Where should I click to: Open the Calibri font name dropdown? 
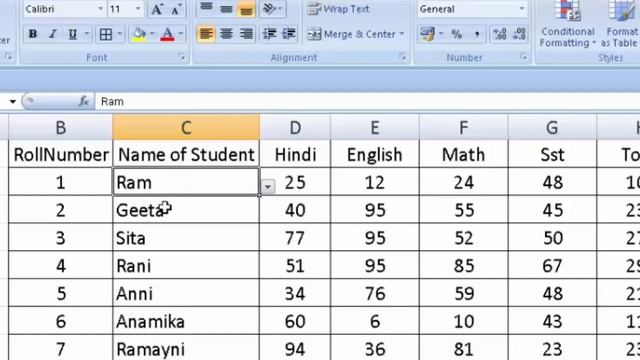pyautogui.click(x=100, y=9)
